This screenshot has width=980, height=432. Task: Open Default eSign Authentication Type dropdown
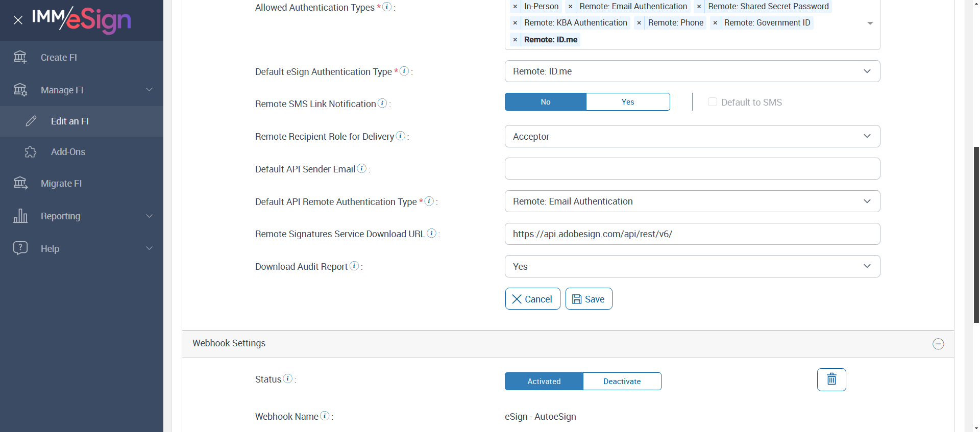coord(692,71)
